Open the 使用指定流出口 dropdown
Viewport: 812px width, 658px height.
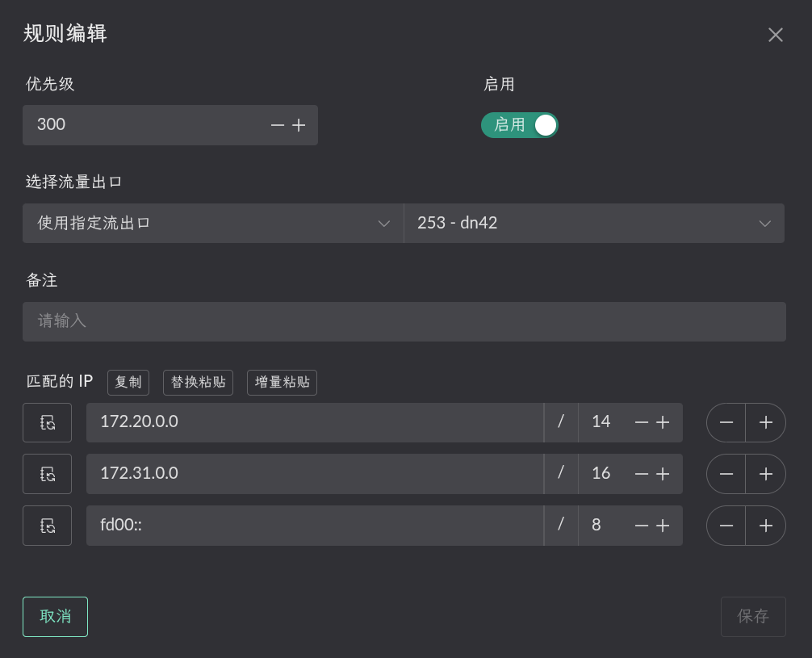point(213,223)
